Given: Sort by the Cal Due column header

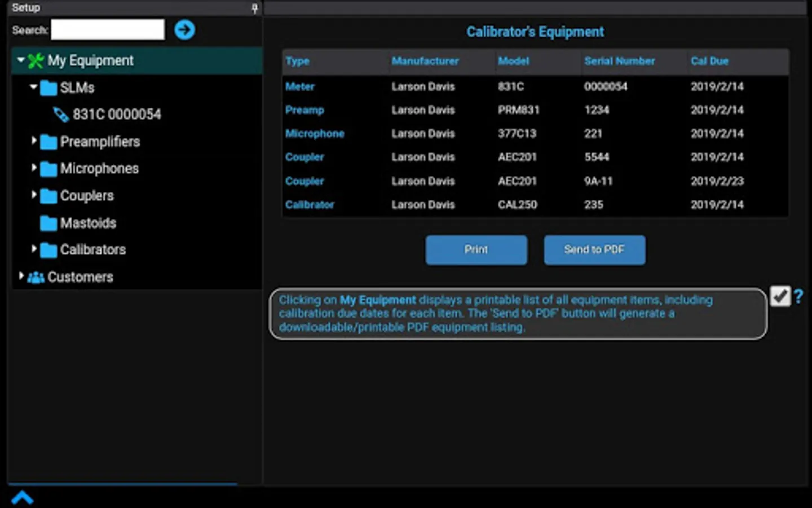Looking at the screenshot, I should click(x=710, y=61).
